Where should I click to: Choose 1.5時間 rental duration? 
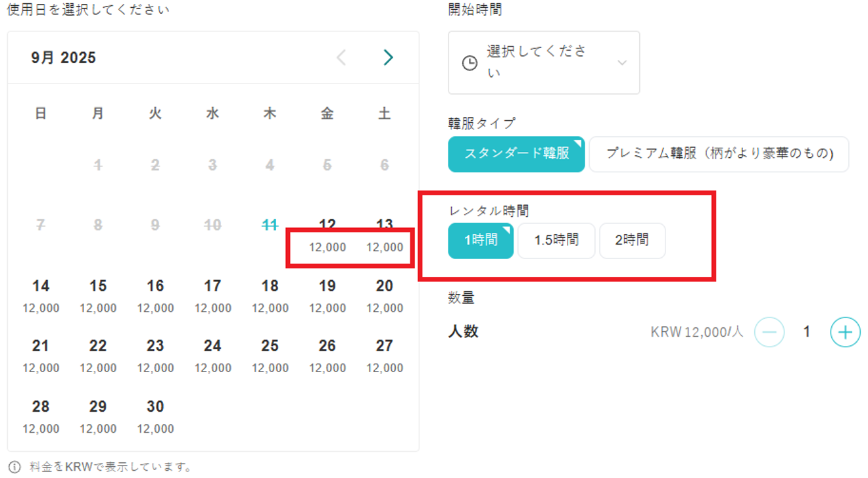(x=556, y=241)
